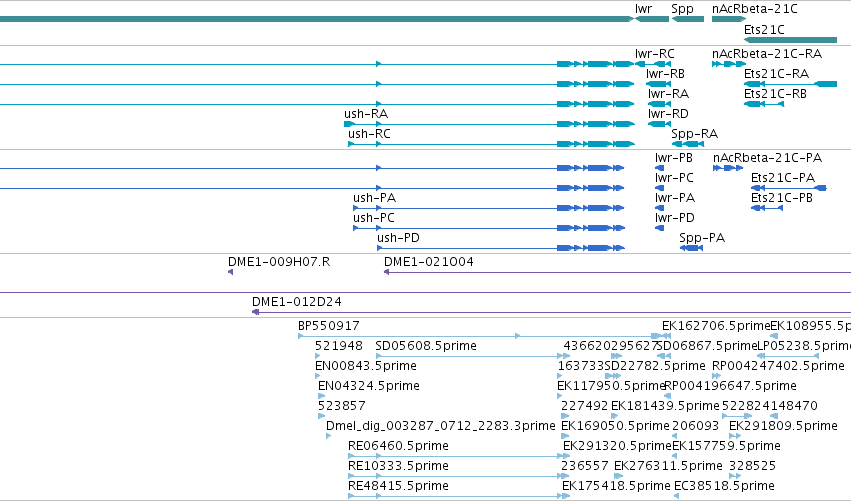Click the nAcRbeta-21C gene label
851x501 pixels.
point(754,9)
